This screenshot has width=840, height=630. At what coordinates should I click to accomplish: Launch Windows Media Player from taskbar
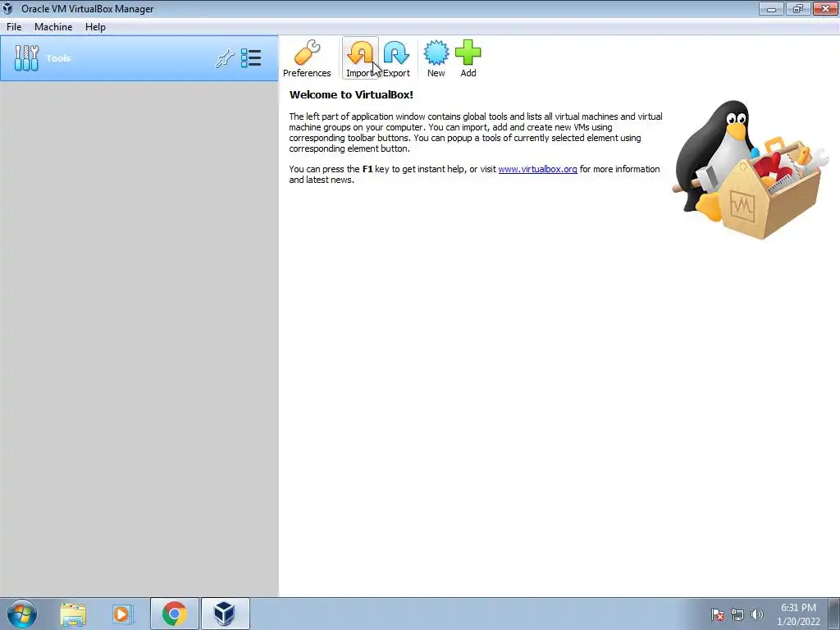122,614
